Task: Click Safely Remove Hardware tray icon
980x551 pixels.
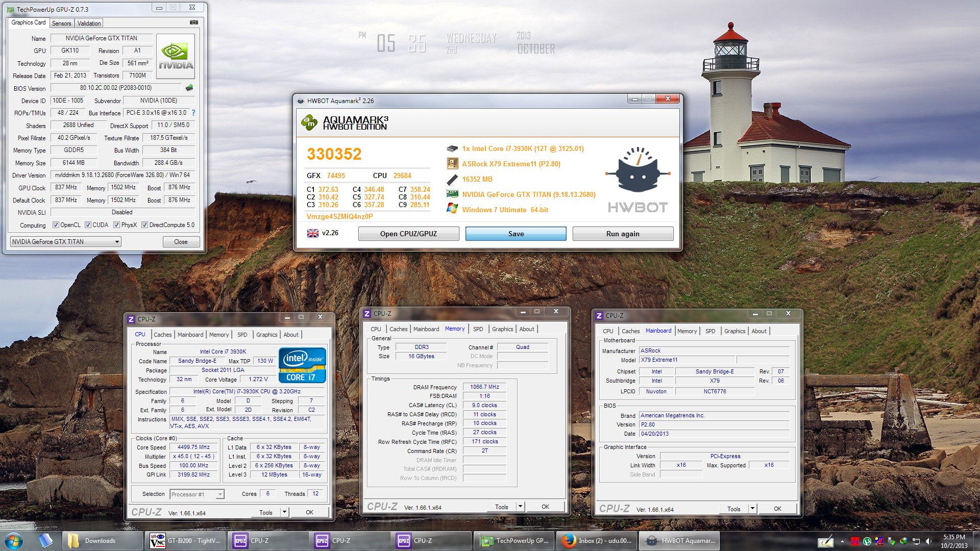Action: click(891, 541)
